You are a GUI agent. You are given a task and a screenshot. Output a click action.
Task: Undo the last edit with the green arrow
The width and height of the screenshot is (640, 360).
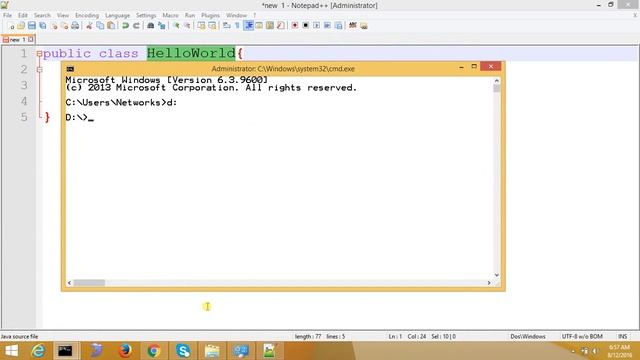tap(125, 26)
